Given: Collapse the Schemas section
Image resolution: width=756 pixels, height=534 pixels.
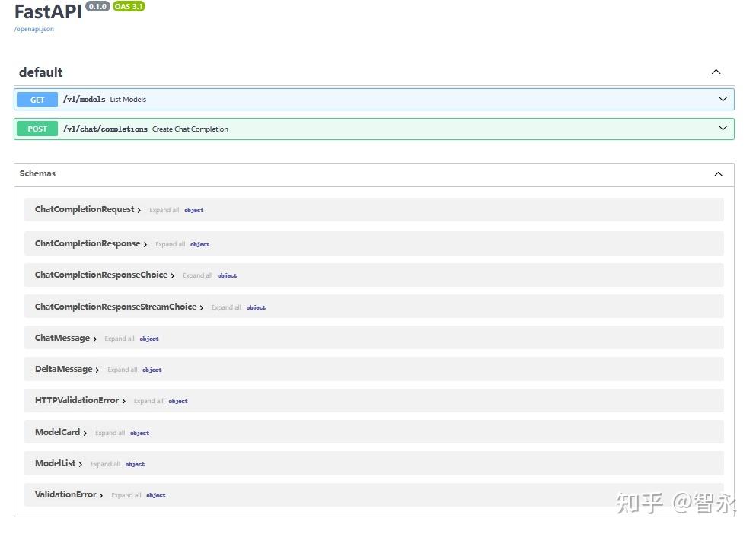Looking at the screenshot, I should pyautogui.click(x=717, y=173).
